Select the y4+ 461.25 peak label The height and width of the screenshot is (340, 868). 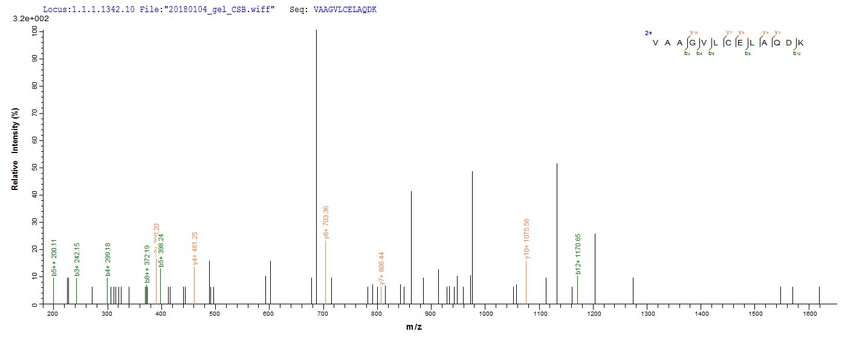coord(195,248)
